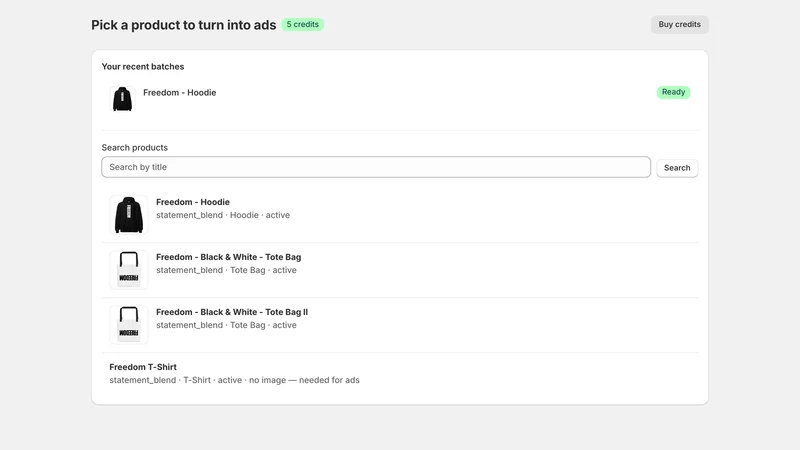This screenshot has width=800, height=450.
Task: Click 'no image — needed for ads' text
Action: point(304,380)
